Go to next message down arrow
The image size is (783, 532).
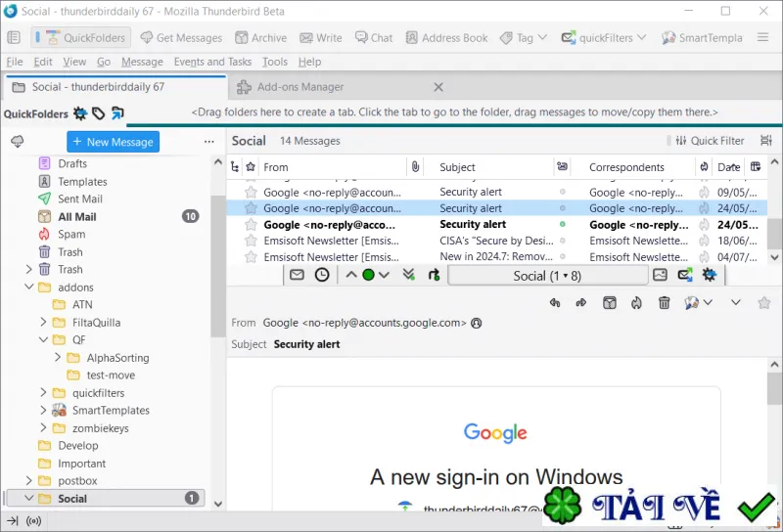[384, 275]
